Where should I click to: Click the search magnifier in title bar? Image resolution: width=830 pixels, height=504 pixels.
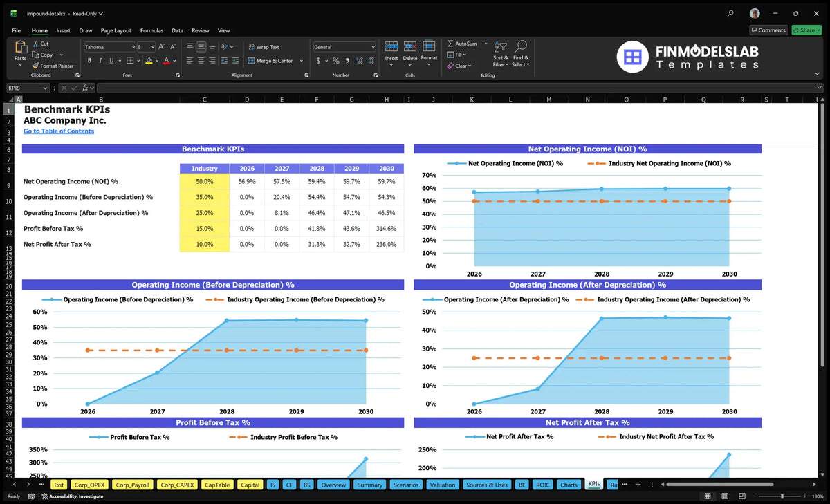[731, 13]
